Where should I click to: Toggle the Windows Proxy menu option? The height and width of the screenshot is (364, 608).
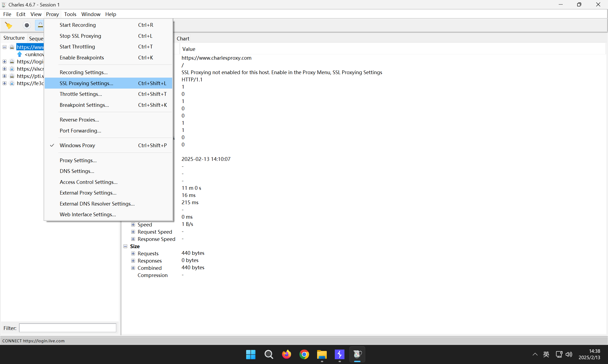[77, 145]
